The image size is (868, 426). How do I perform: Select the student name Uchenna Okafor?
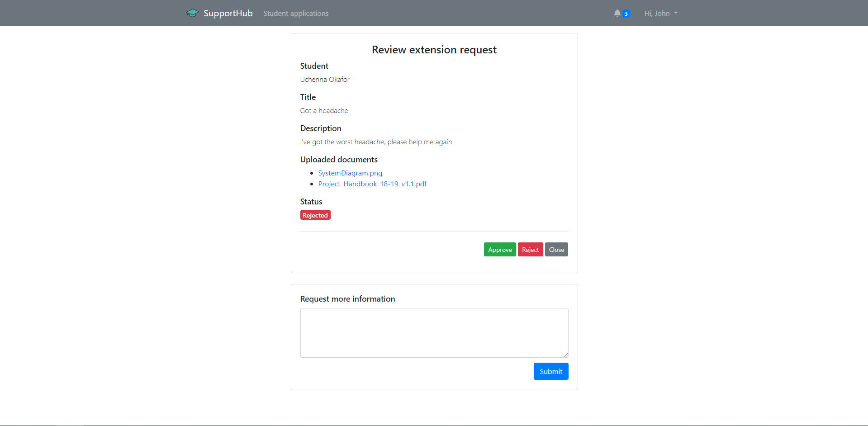[x=325, y=79]
